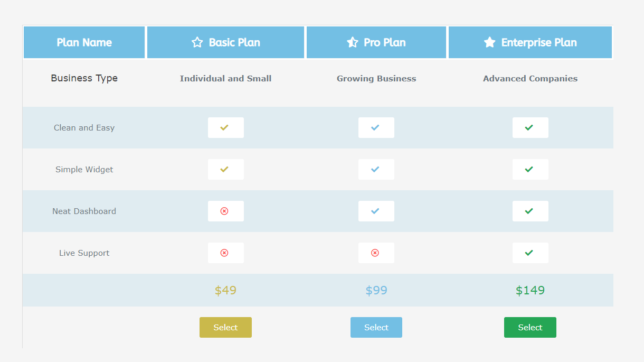Select the Enterprise plan with green button

coord(530,327)
